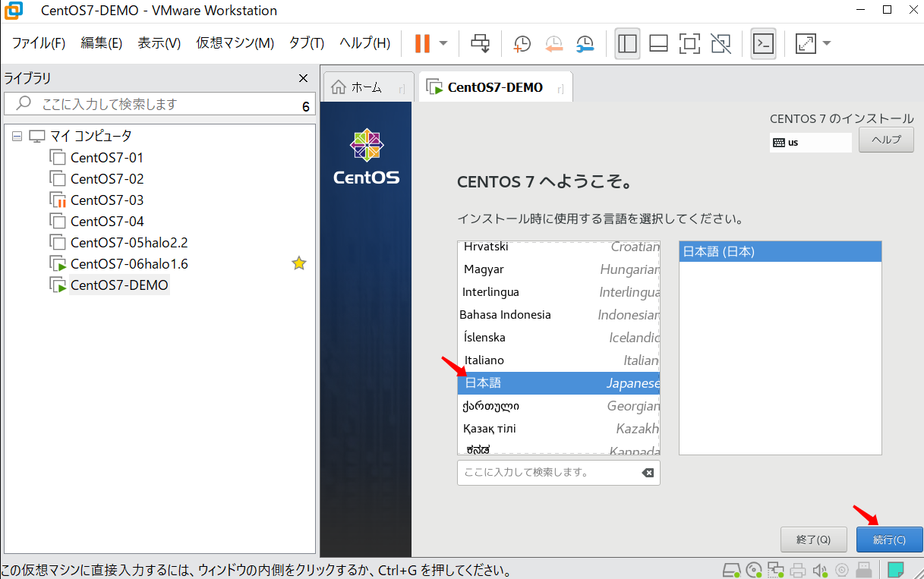Open the 編集(E) menu
This screenshot has height=579, width=924.
point(102,43)
